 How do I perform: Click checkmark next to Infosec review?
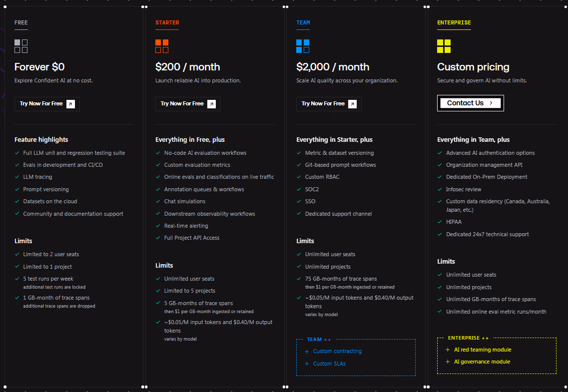pos(440,189)
